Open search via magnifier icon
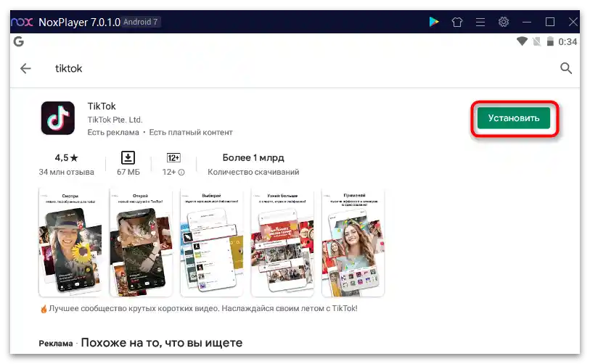Viewport: 590px width, 364px height. click(x=566, y=68)
